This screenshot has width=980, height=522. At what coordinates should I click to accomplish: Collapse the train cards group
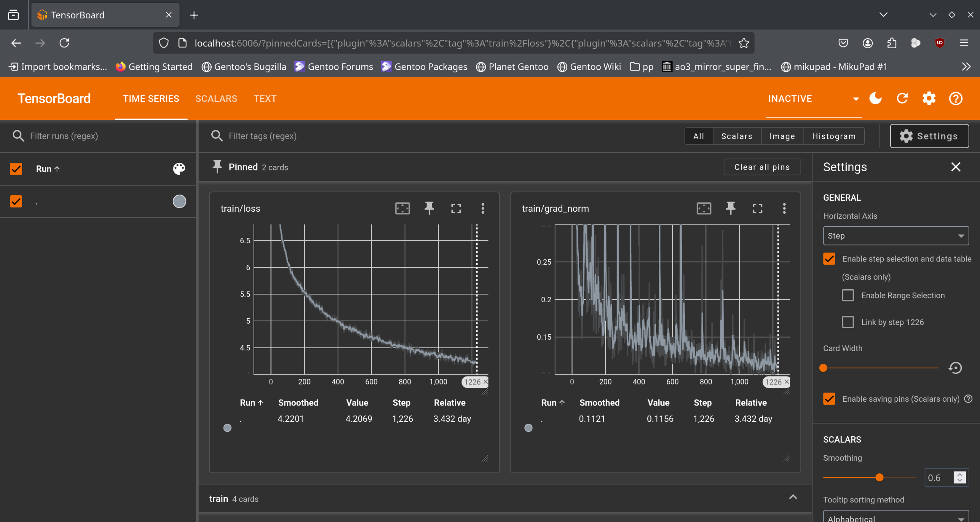pyautogui.click(x=793, y=497)
